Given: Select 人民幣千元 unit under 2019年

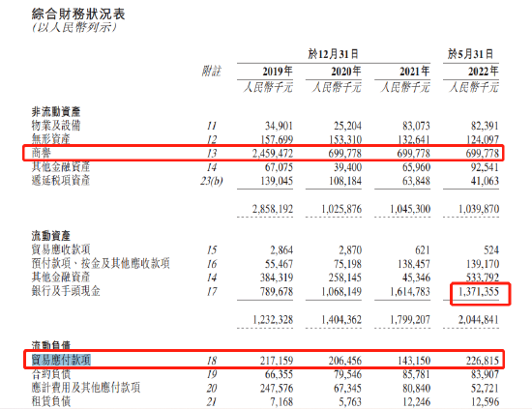Looking at the screenshot, I should (268, 87).
